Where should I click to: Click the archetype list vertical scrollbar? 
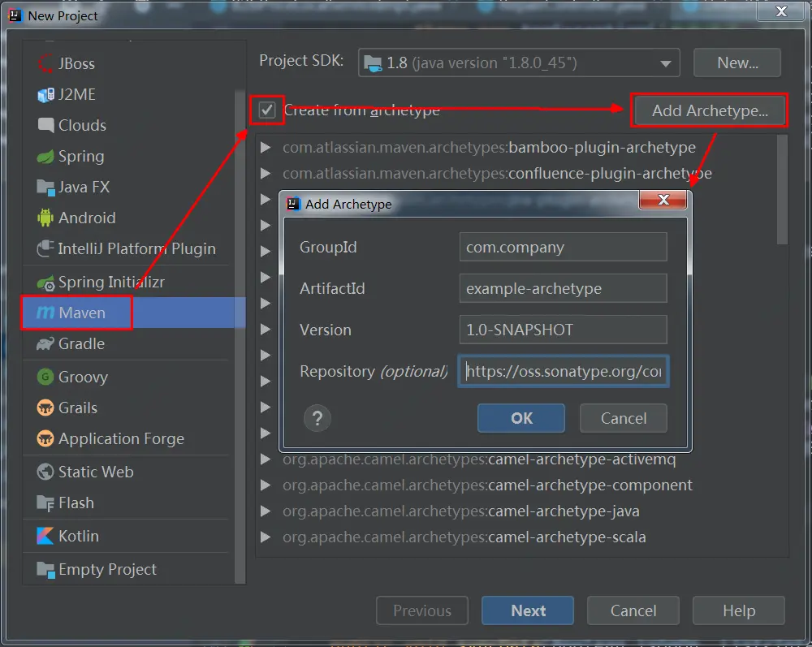[x=783, y=189]
